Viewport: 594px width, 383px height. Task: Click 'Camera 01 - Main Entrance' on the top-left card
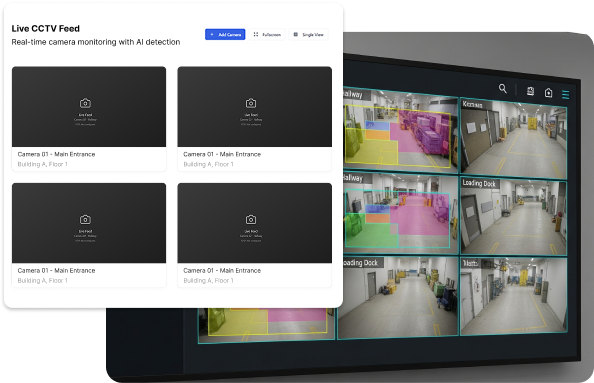coord(56,154)
